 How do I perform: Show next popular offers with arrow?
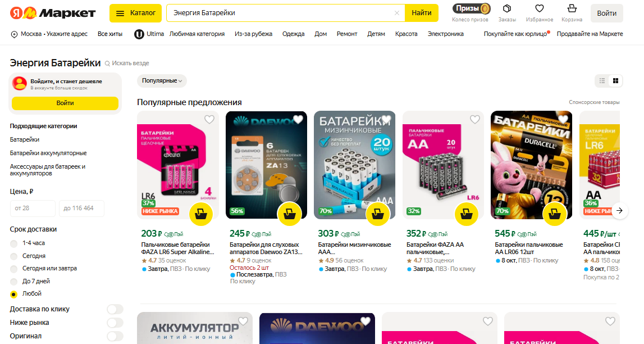(619, 210)
